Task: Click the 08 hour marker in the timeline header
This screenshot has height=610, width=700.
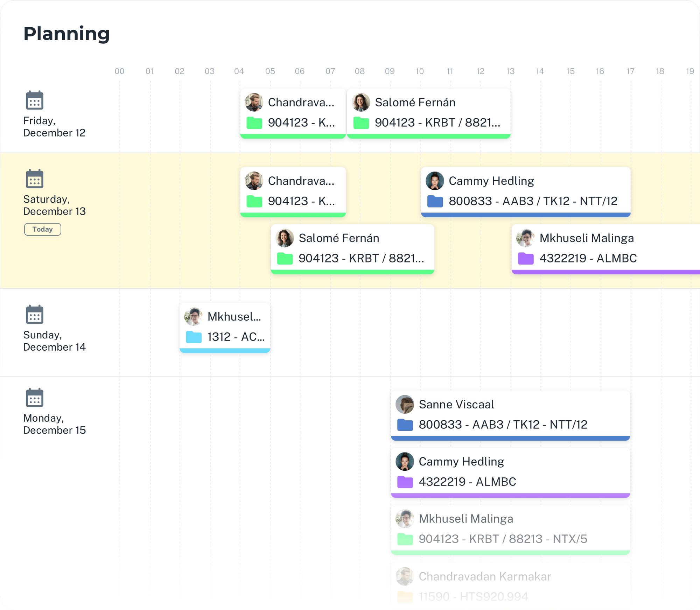Action: 359,71
